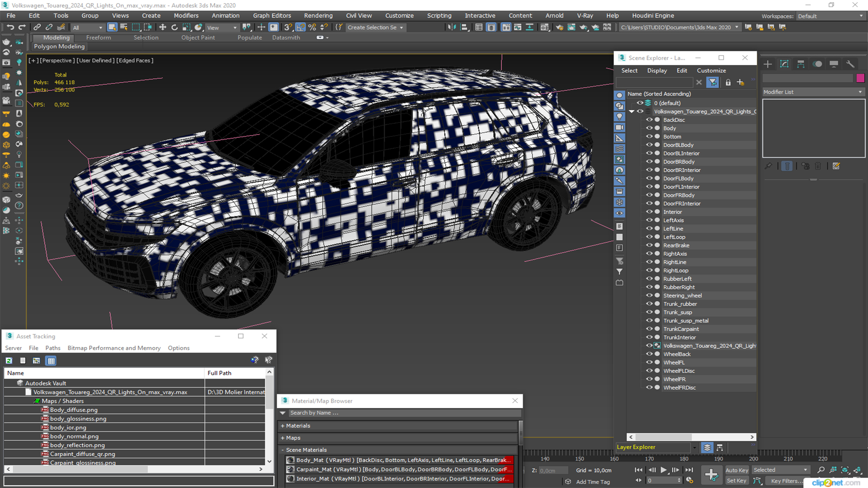868x488 pixels.
Task: Open the Rendered Frame Window icon
Action: tap(571, 28)
